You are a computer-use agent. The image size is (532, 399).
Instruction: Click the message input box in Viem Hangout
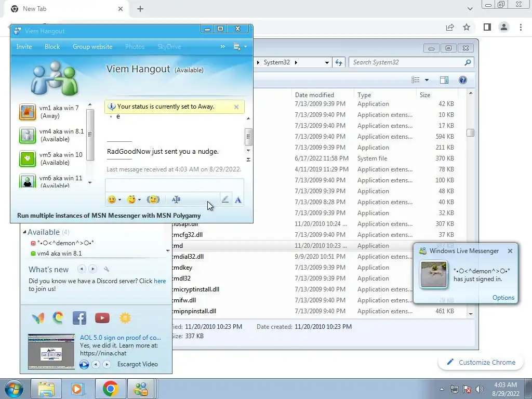coord(175,185)
